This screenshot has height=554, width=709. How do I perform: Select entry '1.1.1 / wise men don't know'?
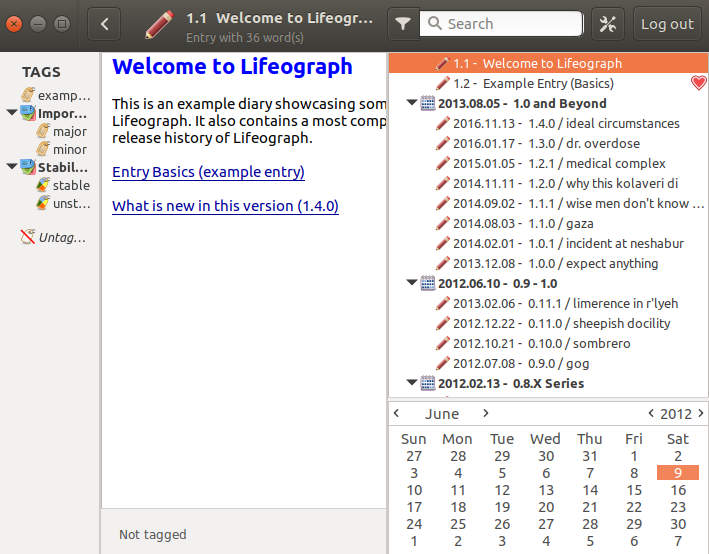[548, 203]
